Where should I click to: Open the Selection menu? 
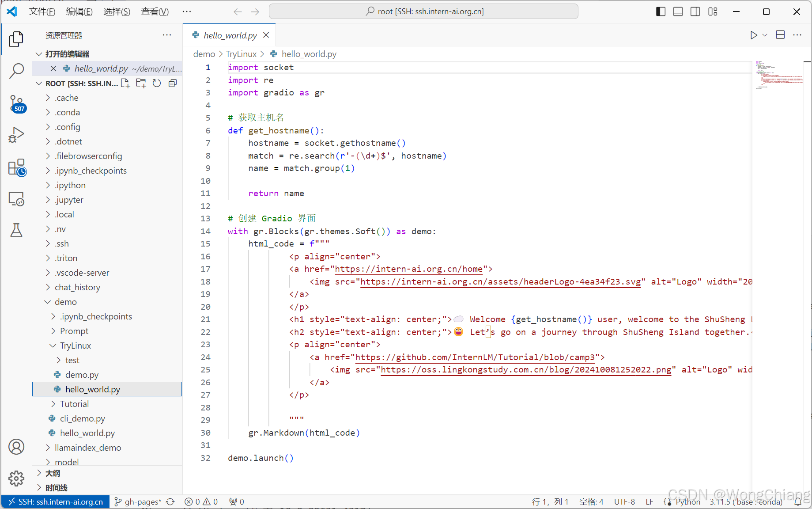click(x=117, y=11)
